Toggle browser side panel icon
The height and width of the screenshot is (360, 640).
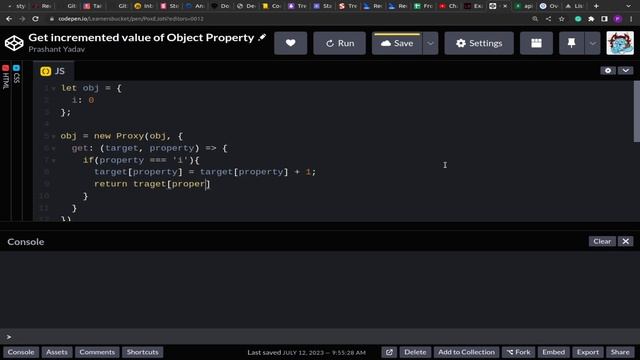coord(604,19)
